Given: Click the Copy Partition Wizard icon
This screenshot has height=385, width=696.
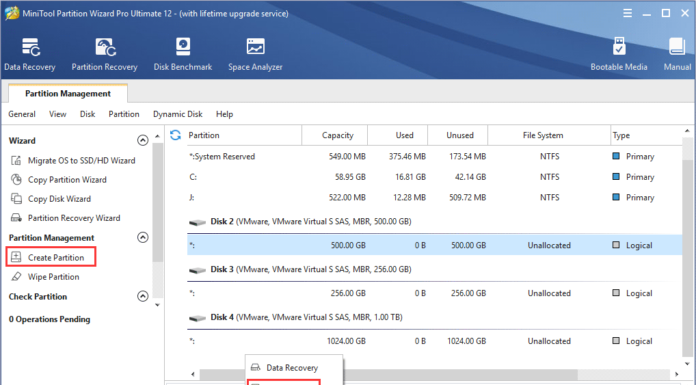Looking at the screenshot, I should click(16, 179).
